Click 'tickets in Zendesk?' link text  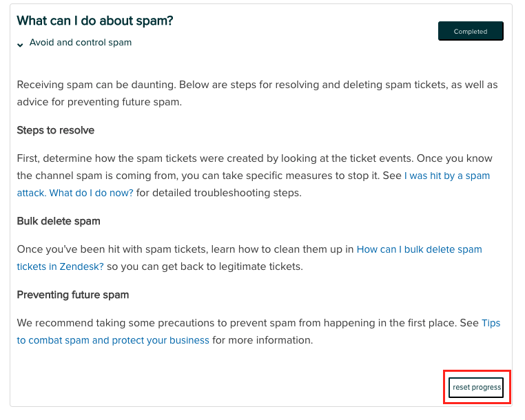[x=61, y=266]
